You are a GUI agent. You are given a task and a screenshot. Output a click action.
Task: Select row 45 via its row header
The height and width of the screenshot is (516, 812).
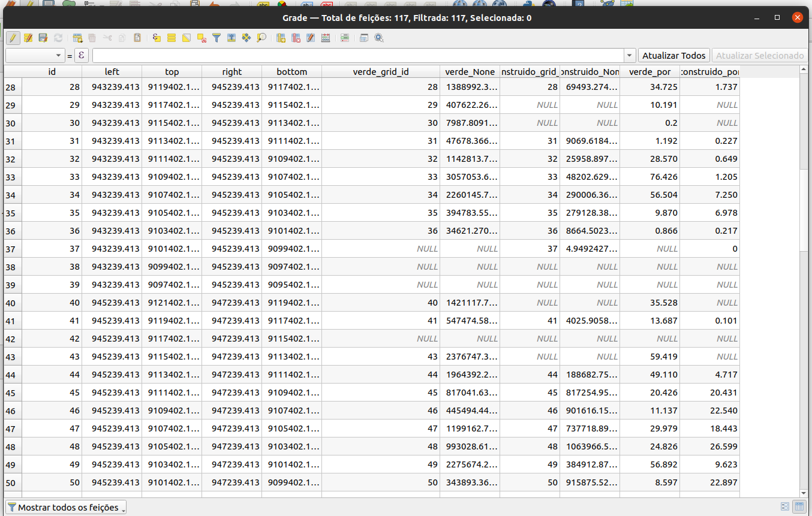coord(13,393)
